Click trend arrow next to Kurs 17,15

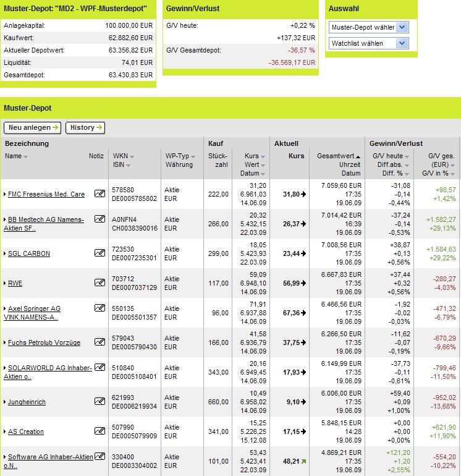[x=303, y=431]
